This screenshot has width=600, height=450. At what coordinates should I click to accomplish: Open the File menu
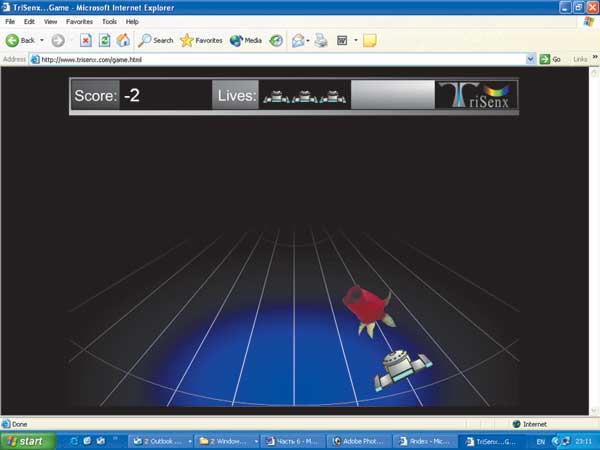pyautogui.click(x=12, y=21)
